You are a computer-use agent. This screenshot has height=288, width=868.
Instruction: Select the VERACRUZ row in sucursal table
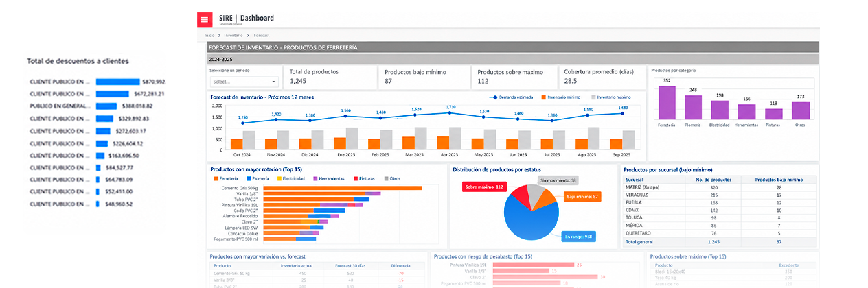(720, 195)
